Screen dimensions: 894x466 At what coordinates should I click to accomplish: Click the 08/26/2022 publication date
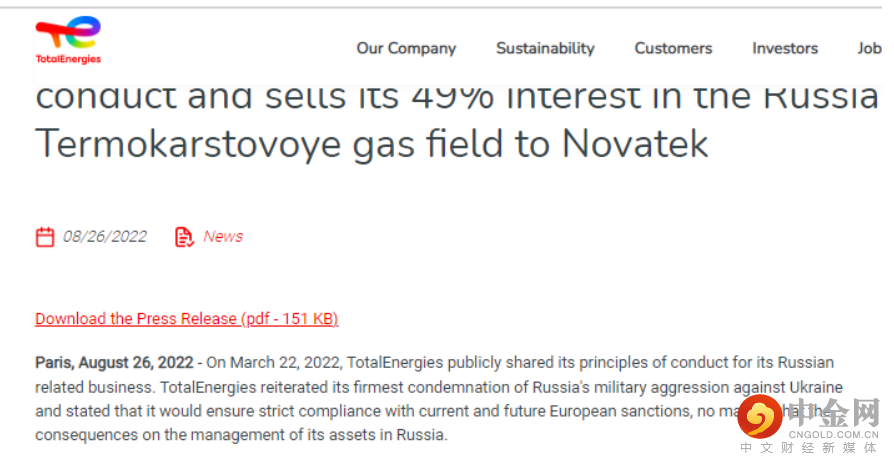(104, 237)
